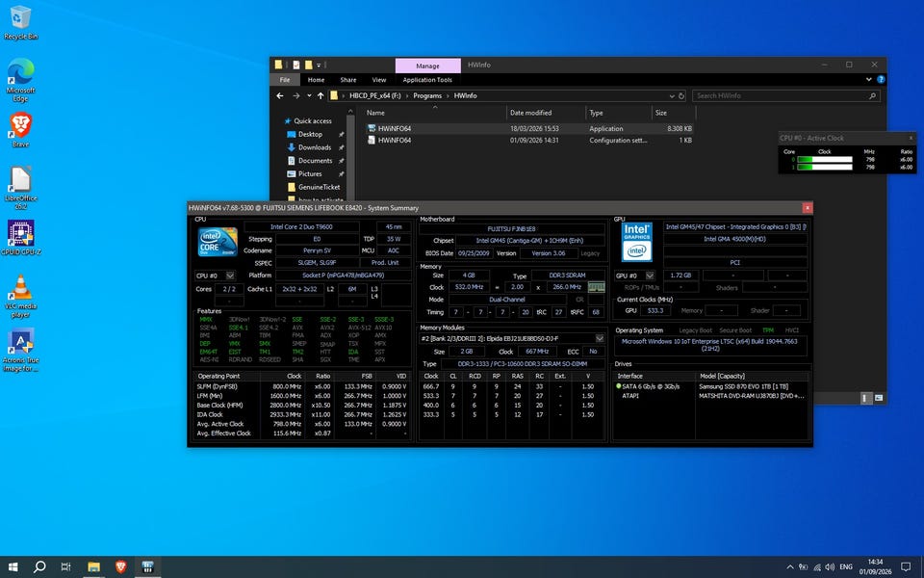Viewport: 924px width, 578px height.
Task: Show hidden system tray icons
Action: click(789, 566)
